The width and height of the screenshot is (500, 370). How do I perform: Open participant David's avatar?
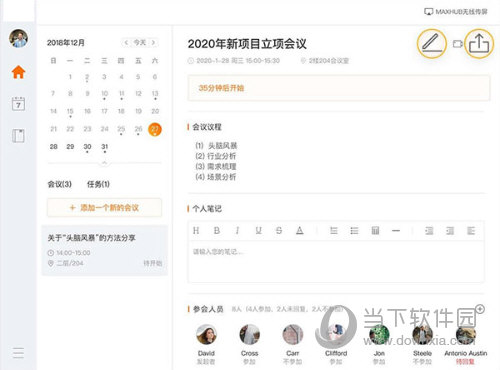point(206,334)
